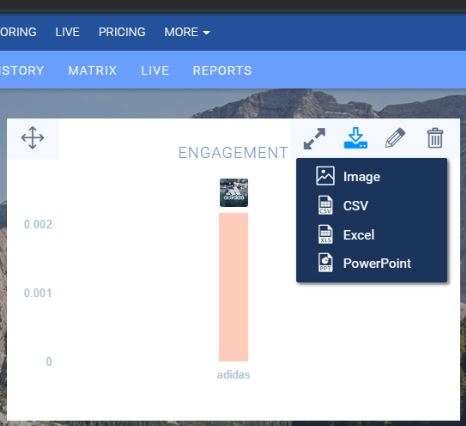Click the Image file icon in export menu
The height and width of the screenshot is (426, 466).
coord(325,176)
